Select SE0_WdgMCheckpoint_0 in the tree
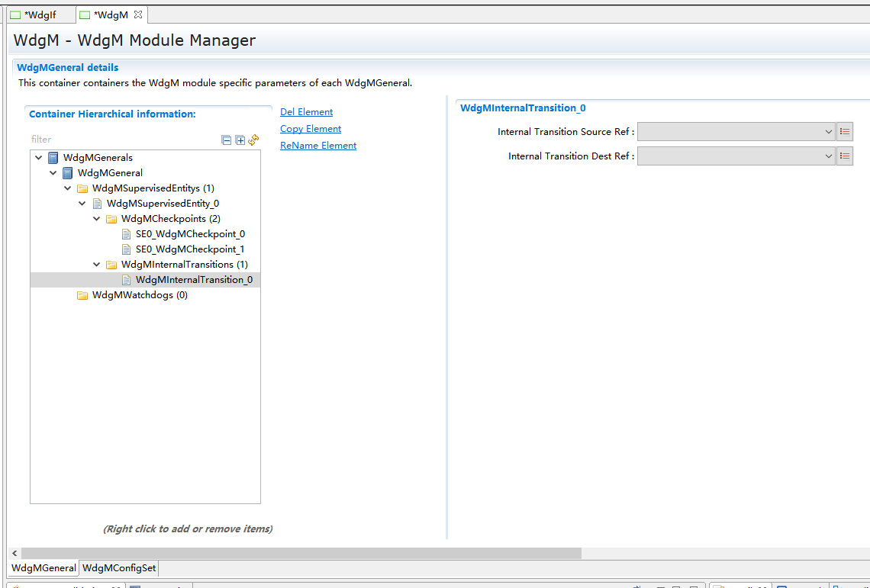This screenshot has width=870, height=588. (190, 233)
